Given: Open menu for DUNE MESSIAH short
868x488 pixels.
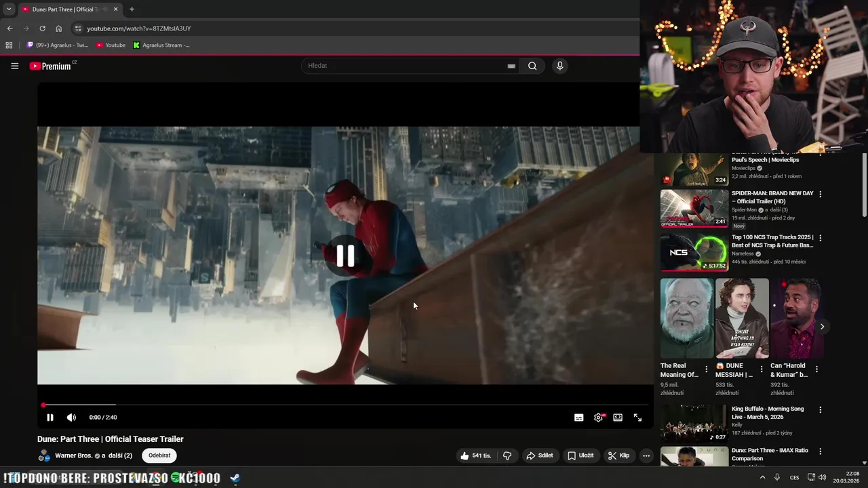Looking at the screenshot, I should click(x=762, y=369).
